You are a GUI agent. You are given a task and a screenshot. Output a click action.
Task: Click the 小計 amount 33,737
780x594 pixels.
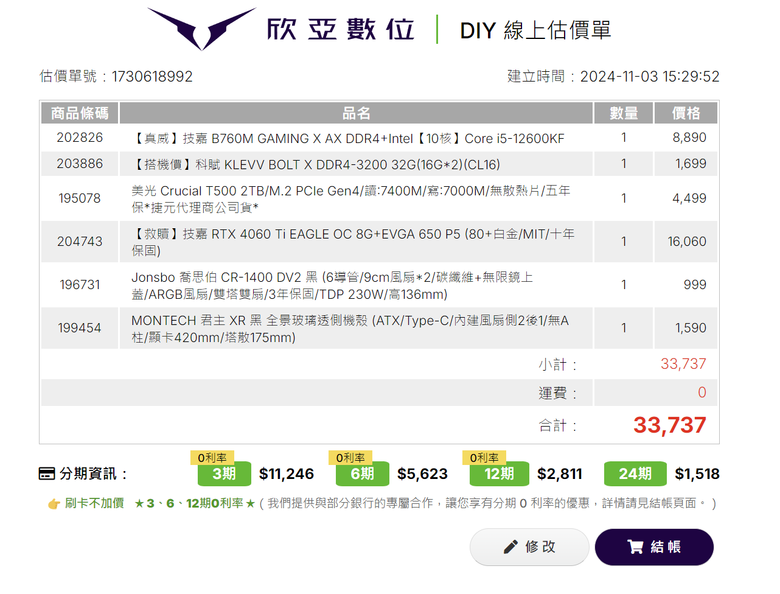pos(683,364)
